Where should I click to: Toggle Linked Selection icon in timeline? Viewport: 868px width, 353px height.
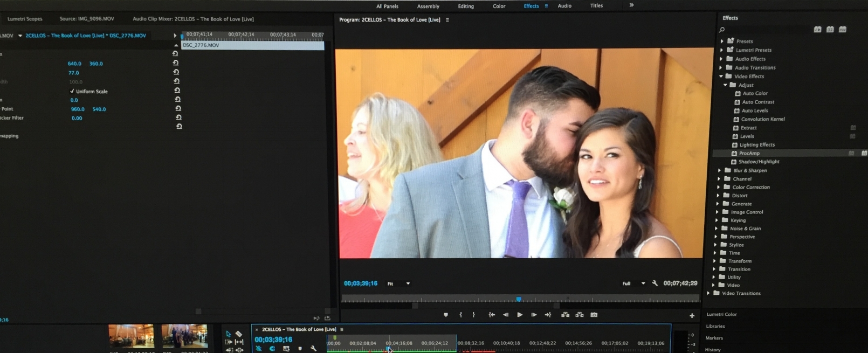pos(286,349)
